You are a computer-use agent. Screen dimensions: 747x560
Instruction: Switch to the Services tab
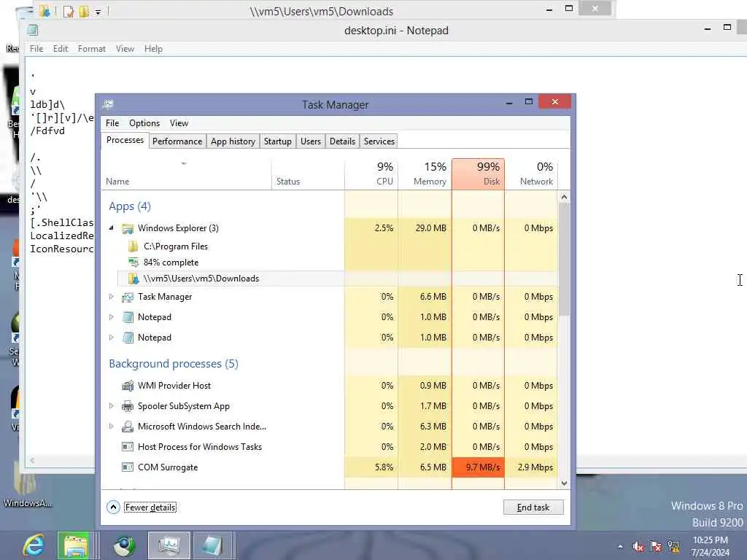pyautogui.click(x=379, y=141)
